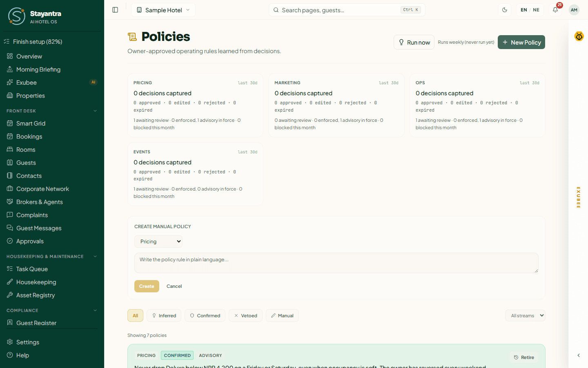588x368 pixels.
Task: Click the policy rule text area
Action: click(336, 263)
